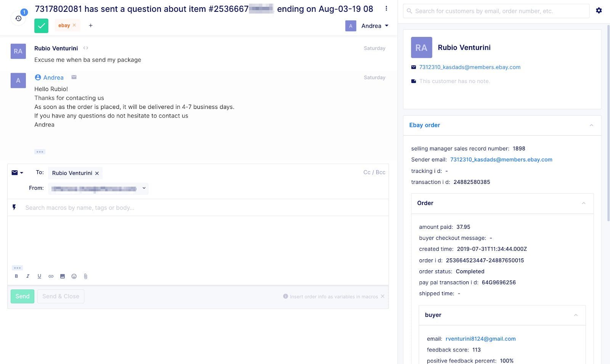Viewport: 610px width, 364px height.
Task: Collapse the Ebay order section
Action: (x=591, y=125)
